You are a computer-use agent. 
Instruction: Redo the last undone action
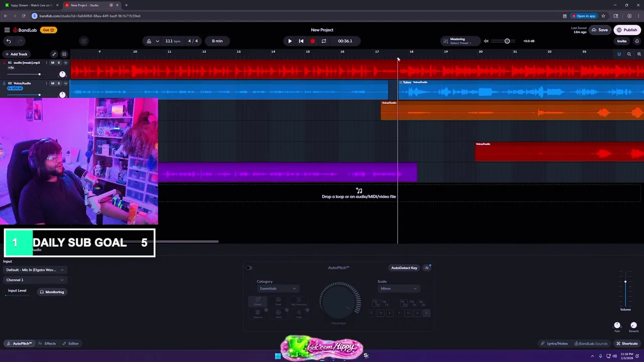20,41
